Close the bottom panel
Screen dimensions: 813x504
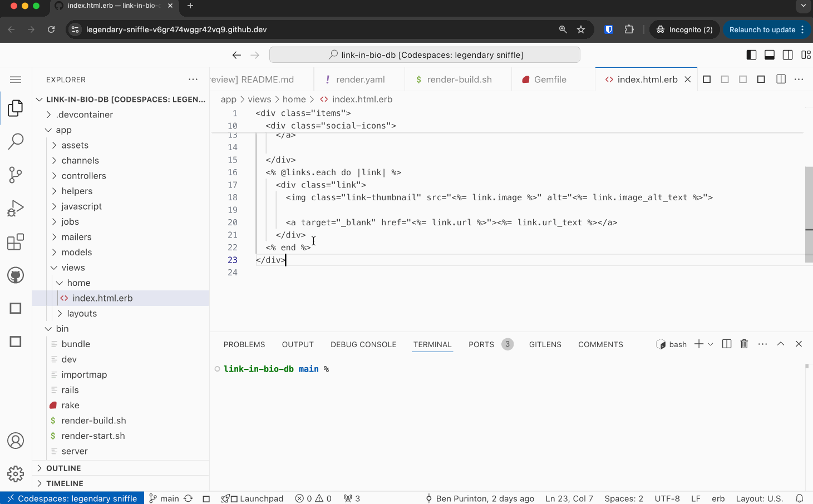pos(799,344)
